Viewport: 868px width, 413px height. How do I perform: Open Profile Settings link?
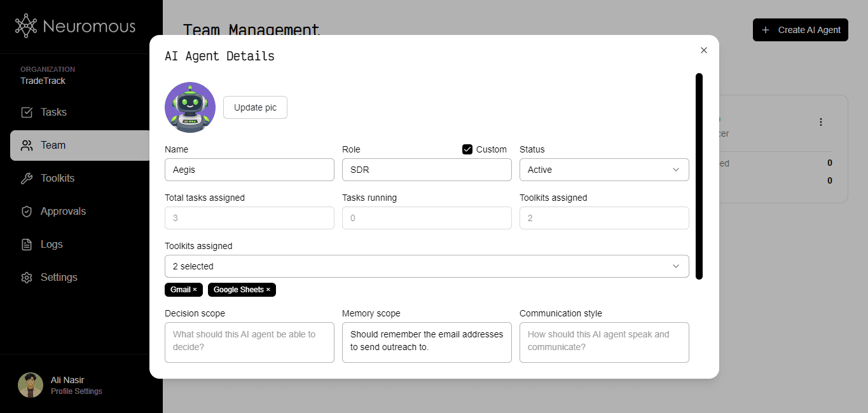tap(76, 391)
